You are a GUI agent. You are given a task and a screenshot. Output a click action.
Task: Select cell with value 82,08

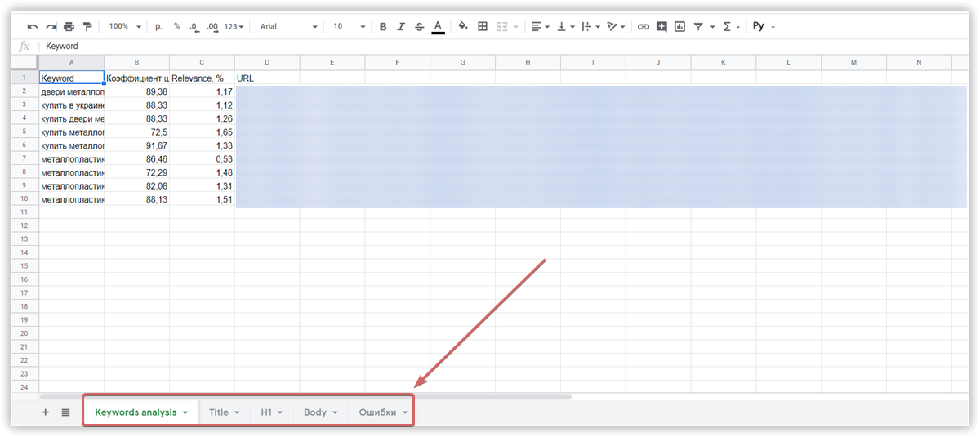[136, 185]
